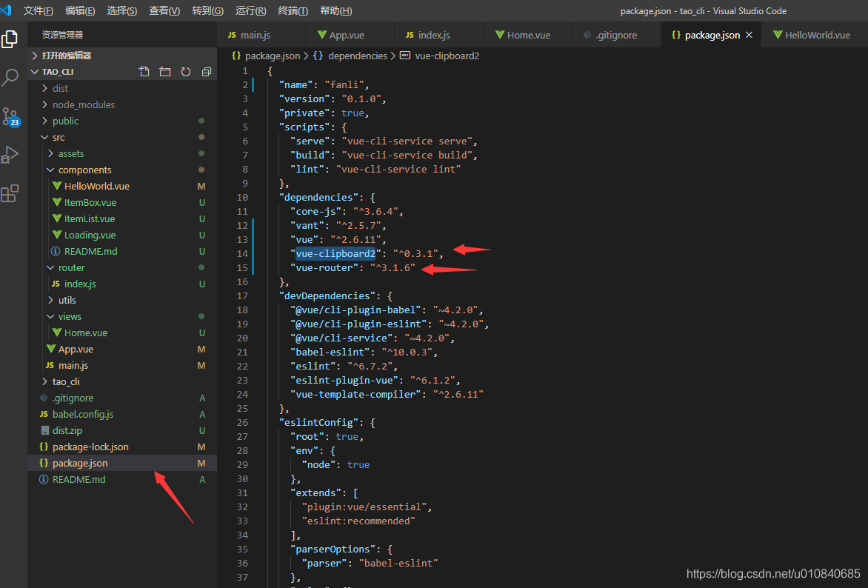
Task: Open the 选择(S) menu
Action: [x=121, y=10]
